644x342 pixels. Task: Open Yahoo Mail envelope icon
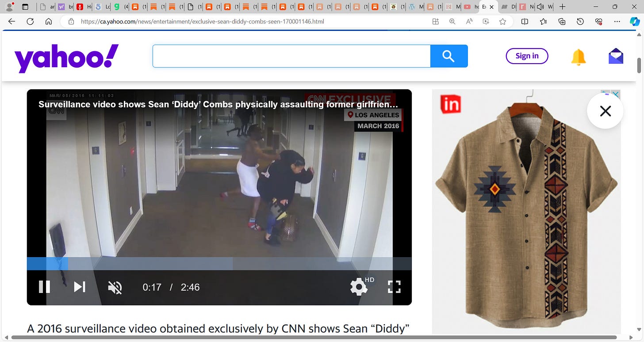point(616,56)
